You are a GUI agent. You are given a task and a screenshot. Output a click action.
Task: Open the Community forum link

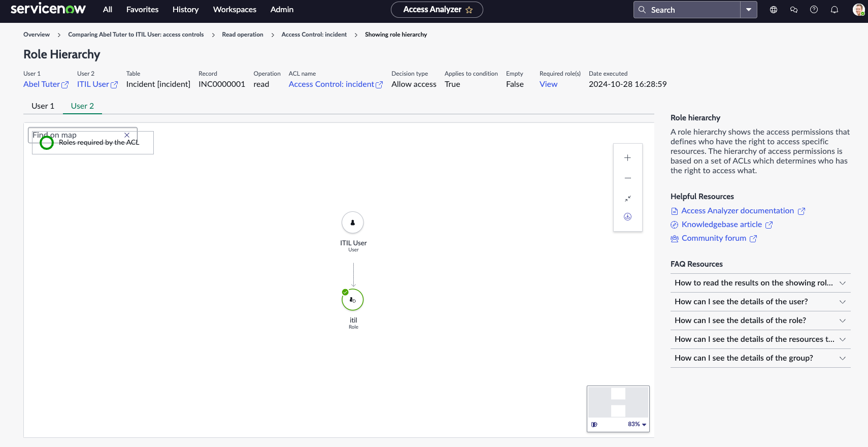click(x=714, y=238)
